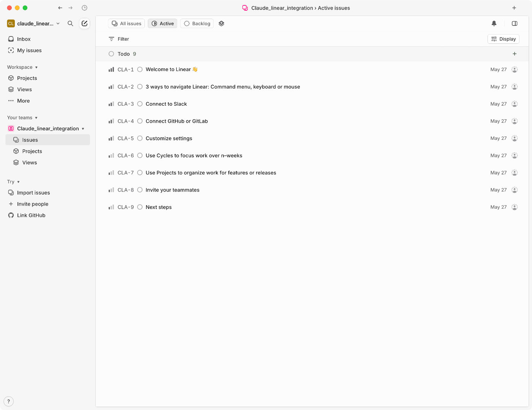This screenshot has height=410, width=532.
Task: Toggle the right details sidebar icon
Action: [x=515, y=24]
